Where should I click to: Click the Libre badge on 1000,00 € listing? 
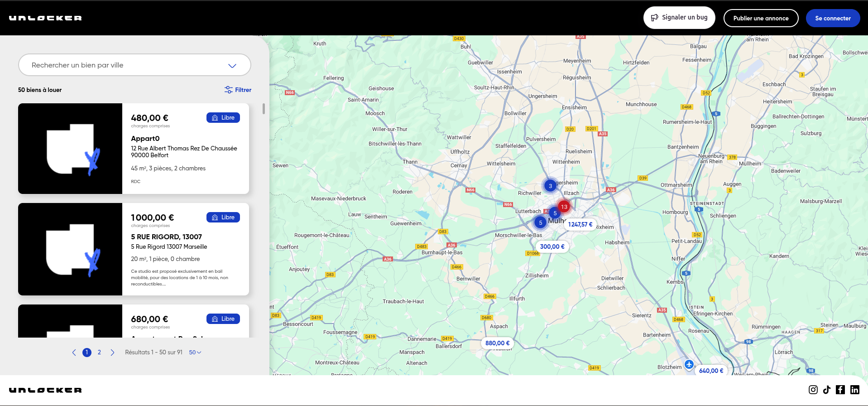pyautogui.click(x=223, y=217)
